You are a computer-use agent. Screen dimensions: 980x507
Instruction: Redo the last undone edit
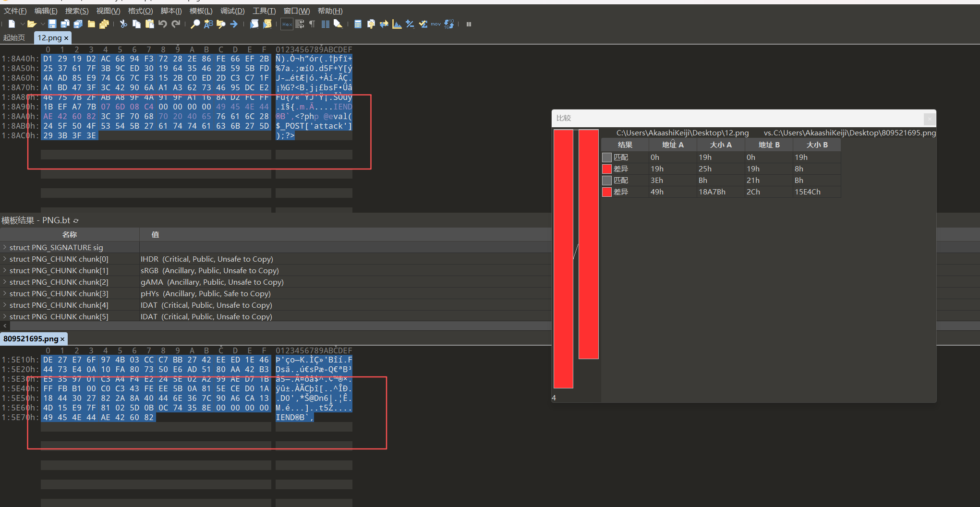(x=176, y=24)
